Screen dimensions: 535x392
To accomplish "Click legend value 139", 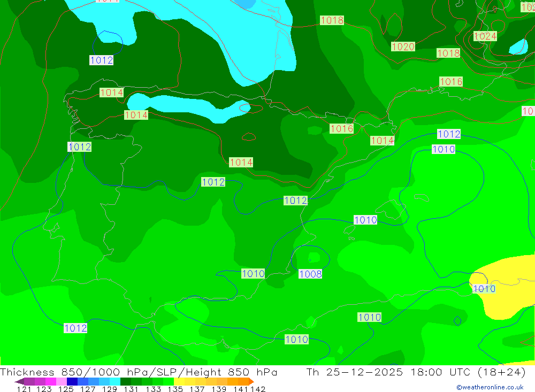I will pyautogui.click(x=219, y=389).
